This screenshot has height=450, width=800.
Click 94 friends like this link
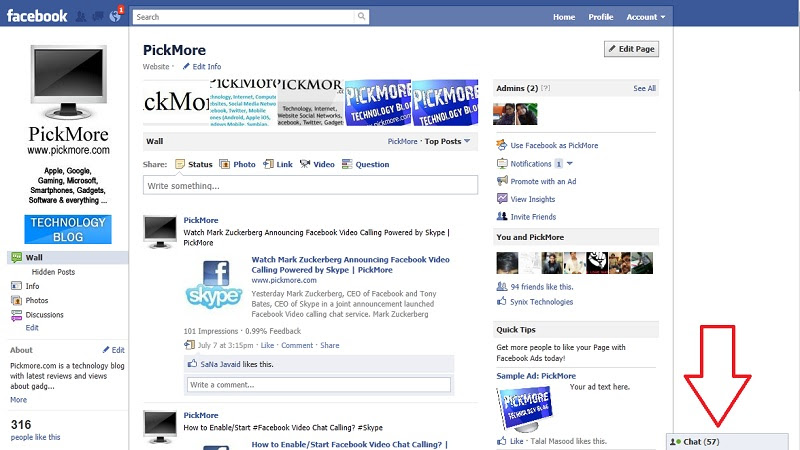tap(542, 287)
